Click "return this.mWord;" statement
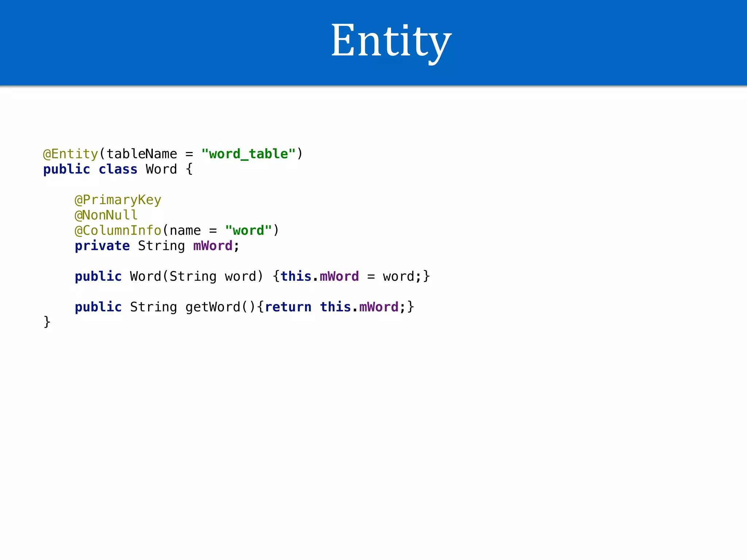747x560 pixels. tap(335, 307)
